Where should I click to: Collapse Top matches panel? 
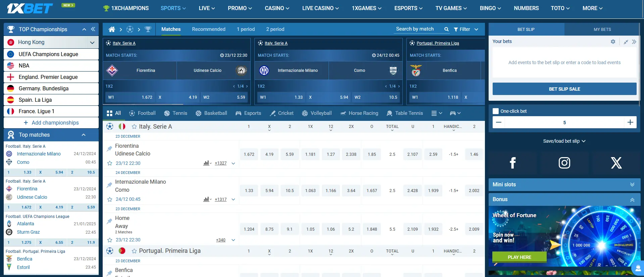click(x=84, y=135)
